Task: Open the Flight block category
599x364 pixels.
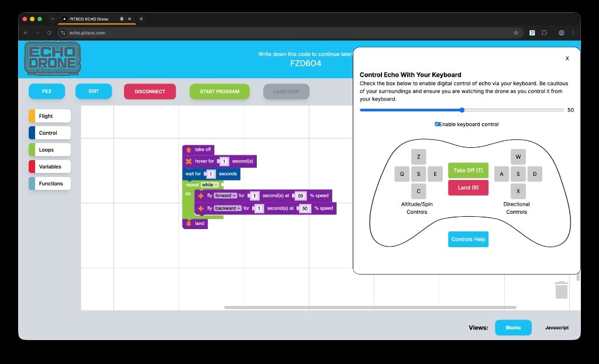Action: point(50,116)
